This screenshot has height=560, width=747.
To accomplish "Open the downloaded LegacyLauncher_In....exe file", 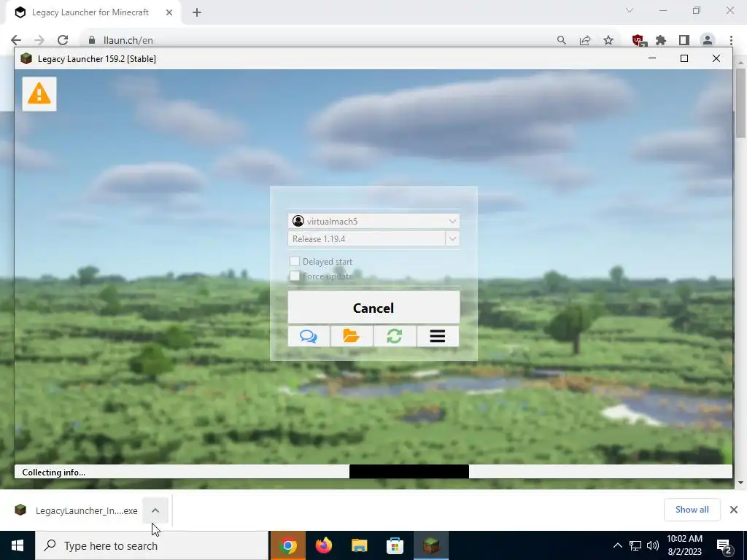I will 76,510.
